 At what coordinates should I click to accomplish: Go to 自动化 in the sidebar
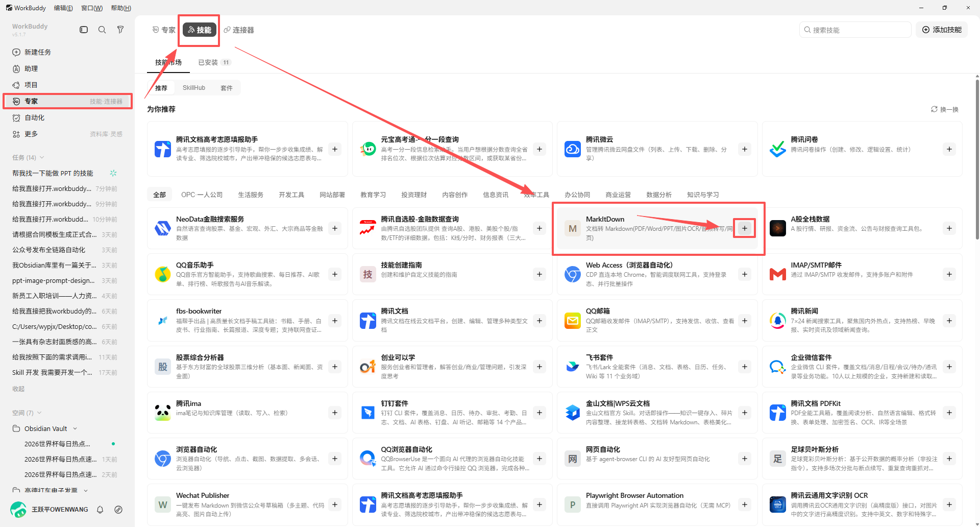tap(67, 117)
